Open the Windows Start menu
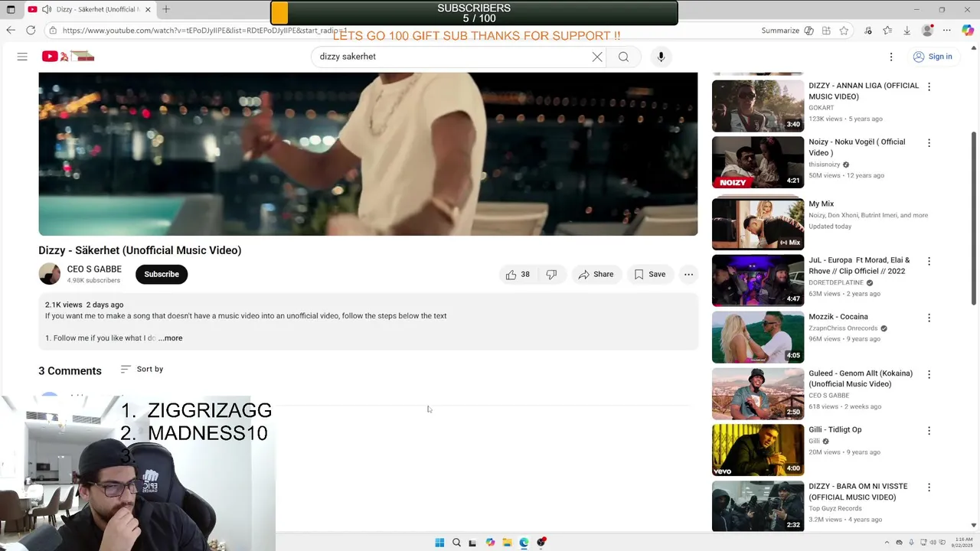The image size is (980, 551). (439, 543)
